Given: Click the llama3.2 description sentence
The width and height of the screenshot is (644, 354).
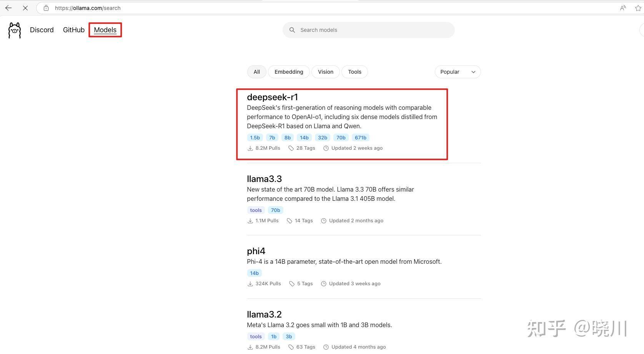Looking at the screenshot, I should (x=320, y=325).
